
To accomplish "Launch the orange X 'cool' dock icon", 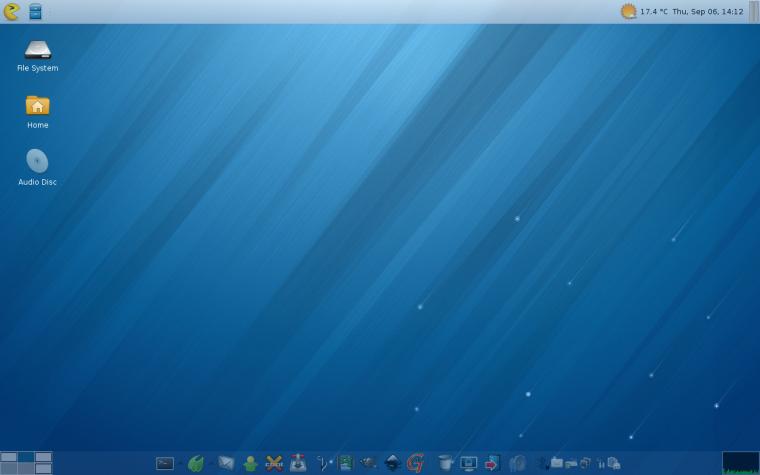I will coord(274,463).
